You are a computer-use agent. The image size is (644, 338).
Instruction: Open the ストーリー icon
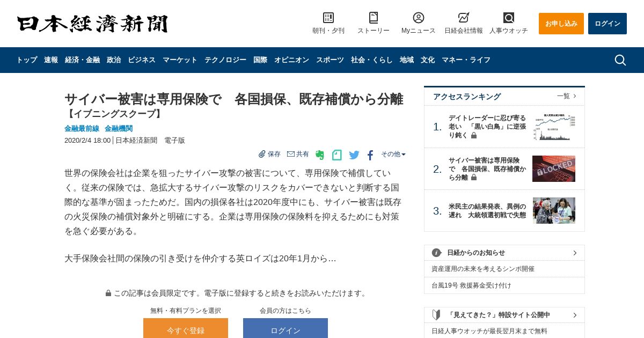(374, 18)
